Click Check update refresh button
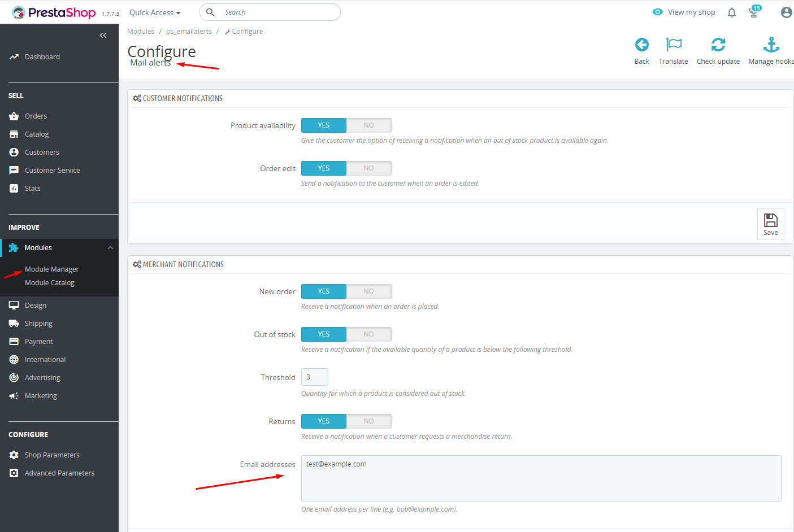Image resolution: width=794 pixels, height=532 pixels. [x=718, y=51]
